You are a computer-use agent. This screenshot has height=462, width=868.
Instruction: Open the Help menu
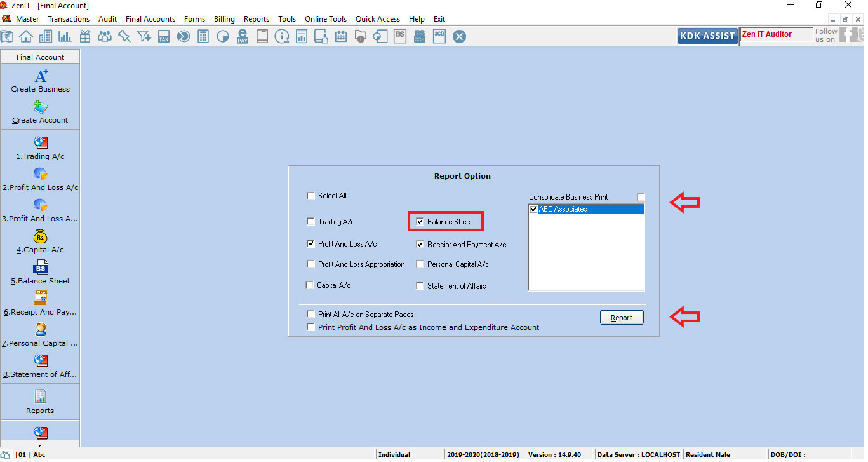coord(417,19)
